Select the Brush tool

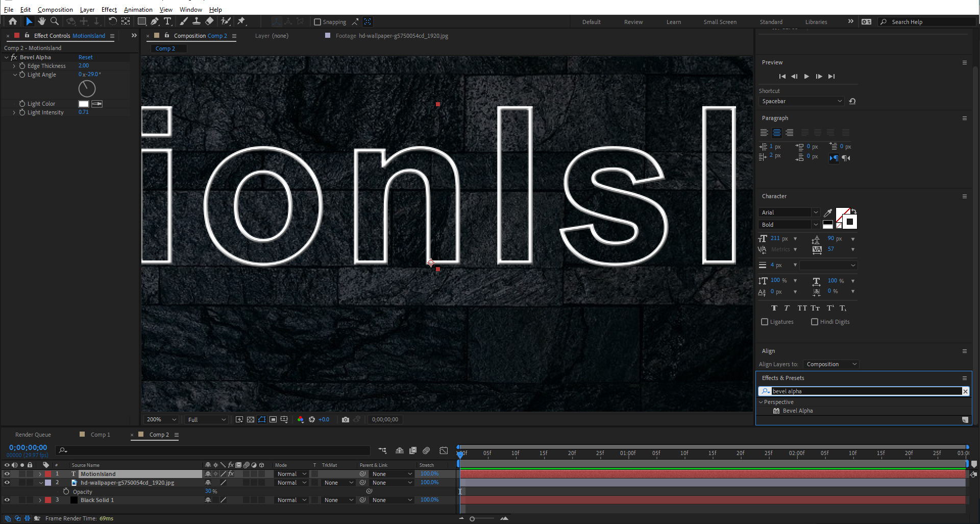[x=184, y=21]
